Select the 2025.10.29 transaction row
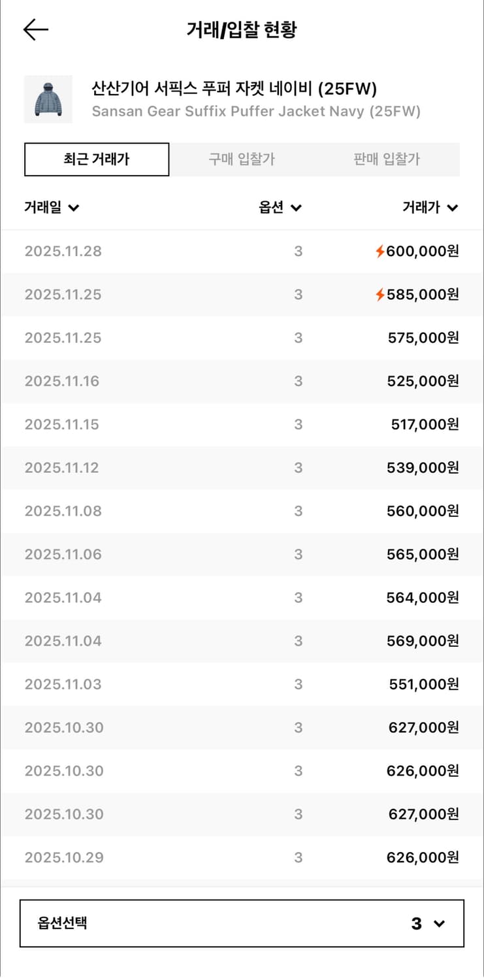The width and height of the screenshot is (484, 980). coord(242,857)
